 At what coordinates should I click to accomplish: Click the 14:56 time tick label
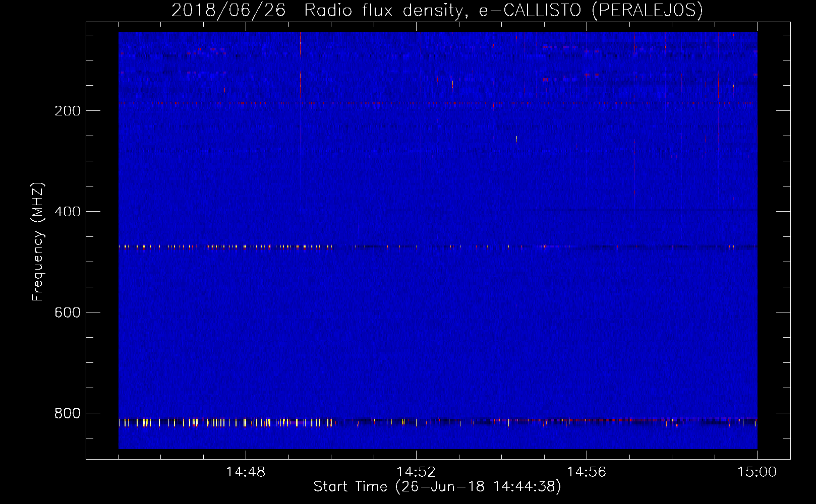(x=587, y=472)
